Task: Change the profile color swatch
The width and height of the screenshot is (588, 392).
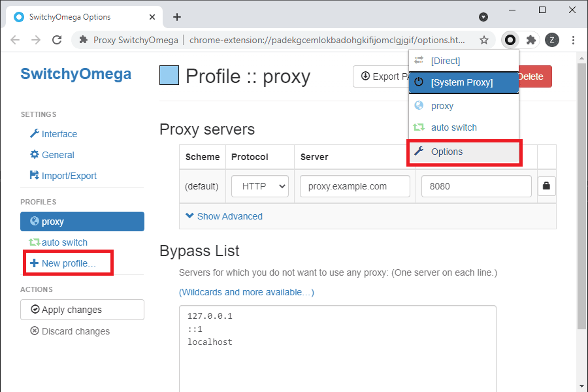Action: [169, 75]
